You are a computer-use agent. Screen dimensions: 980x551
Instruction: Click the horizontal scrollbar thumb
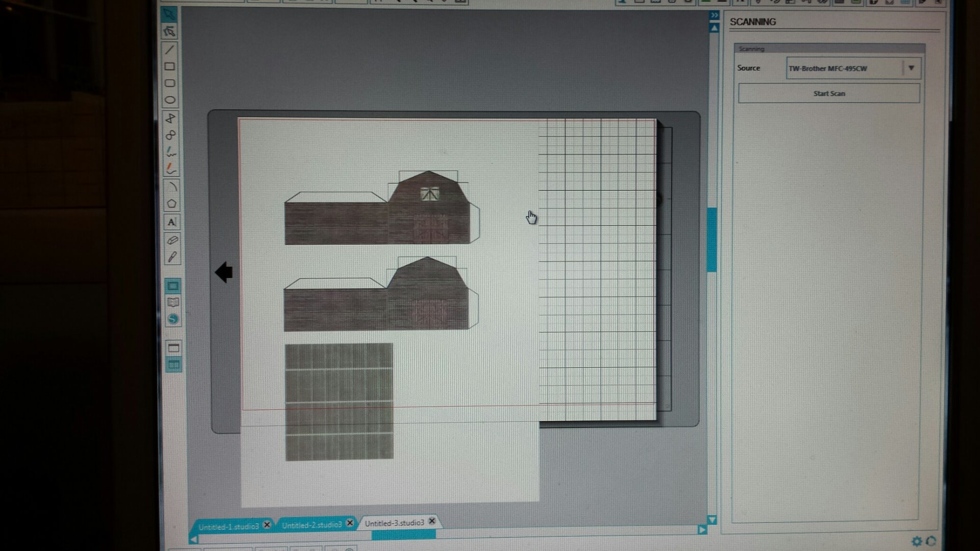click(x=404, y=534)
